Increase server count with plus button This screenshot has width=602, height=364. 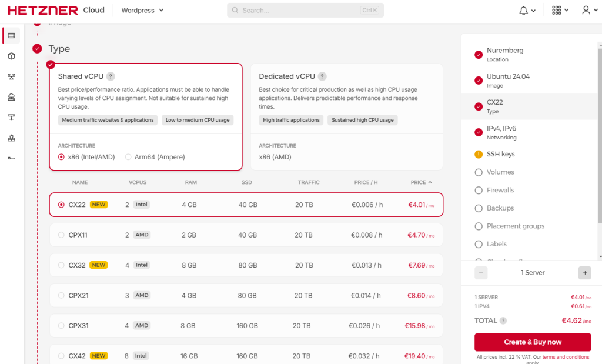tap(584, 273)
